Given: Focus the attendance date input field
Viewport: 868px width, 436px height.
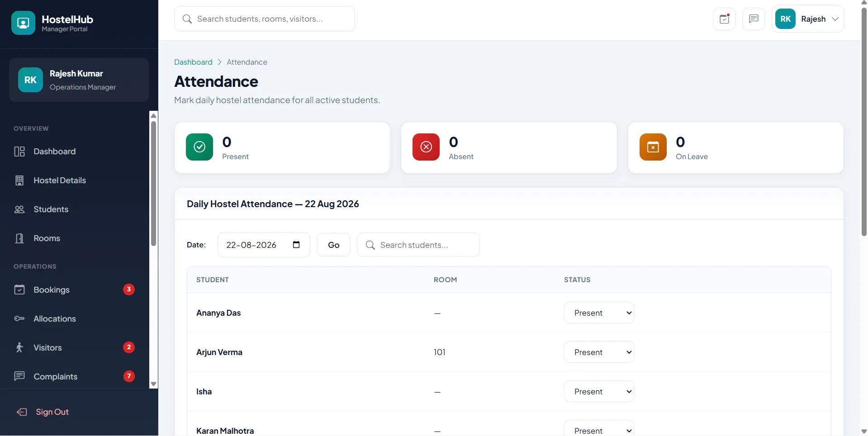Looking at the screenshot, I should click(264, 245).
